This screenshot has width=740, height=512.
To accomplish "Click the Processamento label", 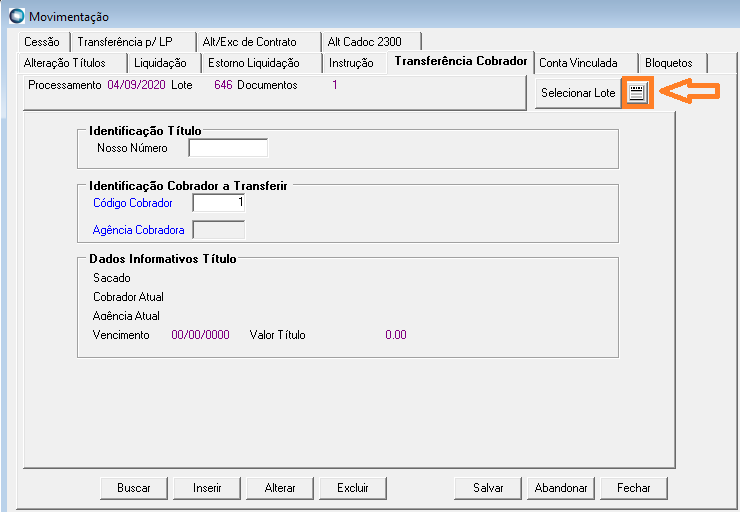I will click(x=65, y=85).
